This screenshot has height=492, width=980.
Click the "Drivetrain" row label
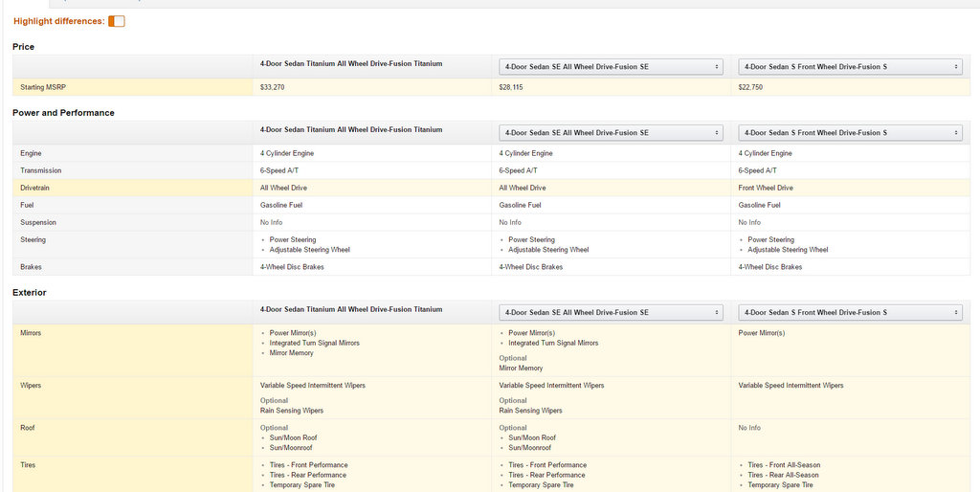click(x=36, y=188)
